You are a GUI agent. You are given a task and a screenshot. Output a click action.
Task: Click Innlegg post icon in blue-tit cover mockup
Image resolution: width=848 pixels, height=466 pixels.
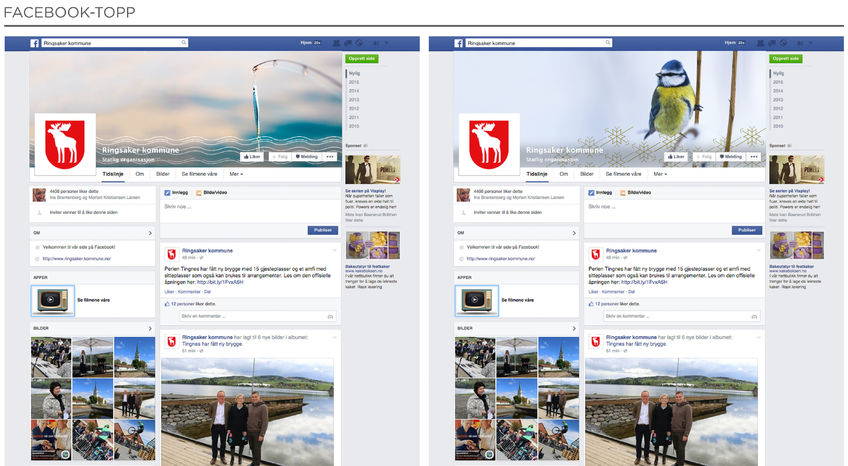[x=591, y=192]
